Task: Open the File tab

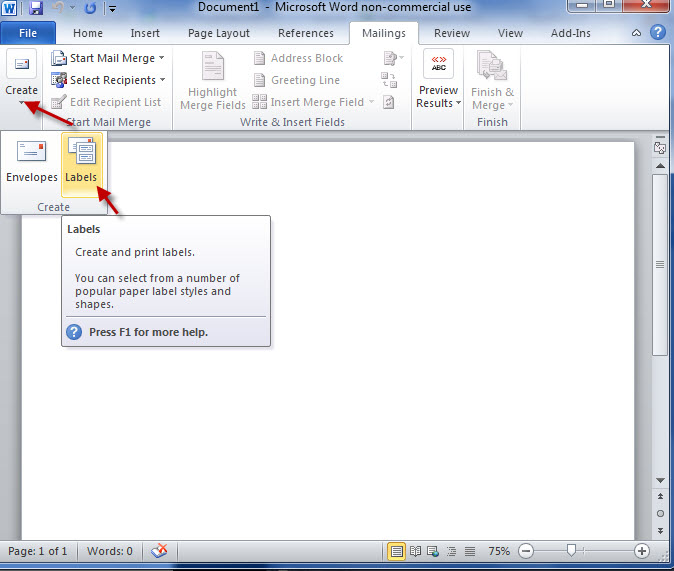Action: tap(28, 33)
